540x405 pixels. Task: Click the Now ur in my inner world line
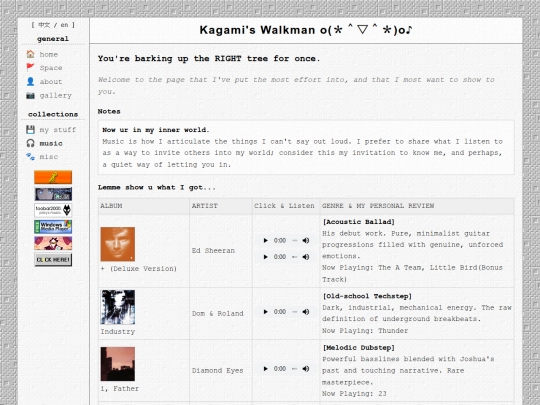pos(156,130)
